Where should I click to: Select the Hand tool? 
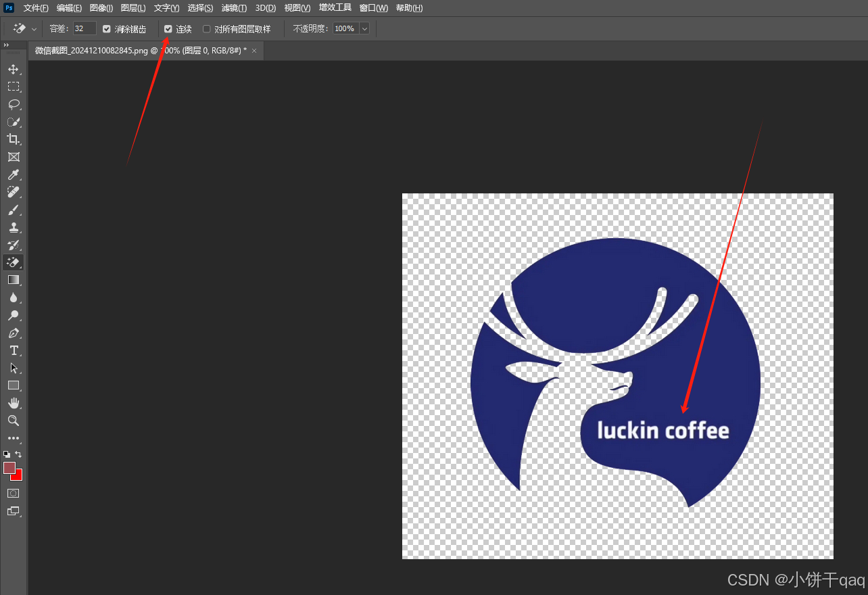pos(14,403)
